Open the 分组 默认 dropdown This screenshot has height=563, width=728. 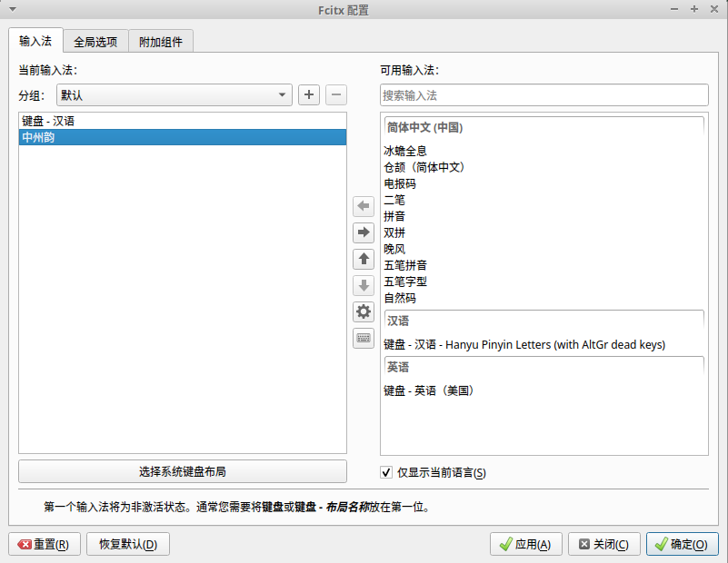(x=175, y=95)
